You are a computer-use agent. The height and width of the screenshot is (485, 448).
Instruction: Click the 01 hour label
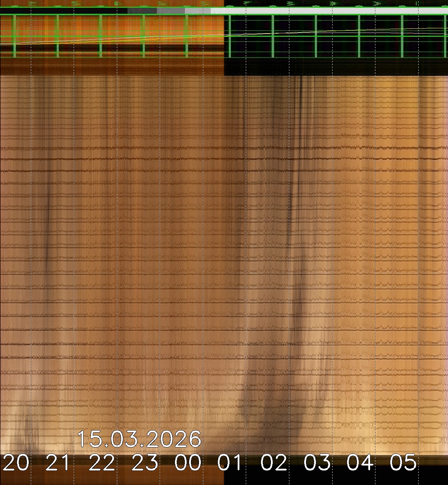230,462
